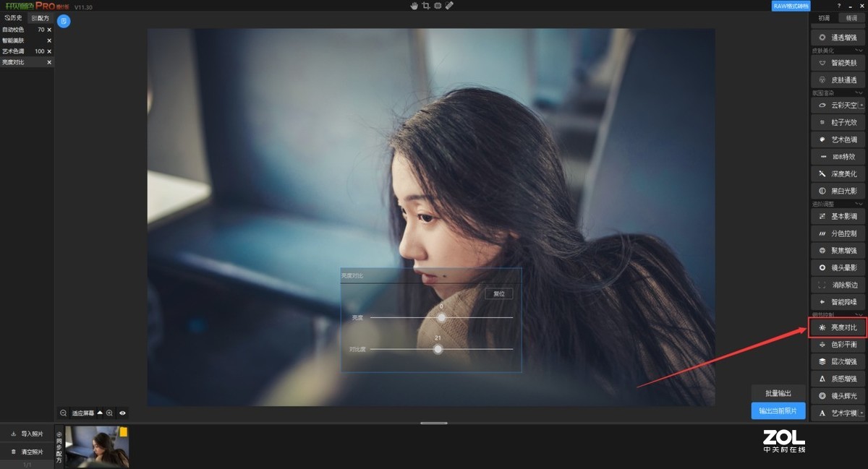This screenshot has width=868, height=469.
Task: Toggle the eye preview compare icon
Action: click(122, 413)
